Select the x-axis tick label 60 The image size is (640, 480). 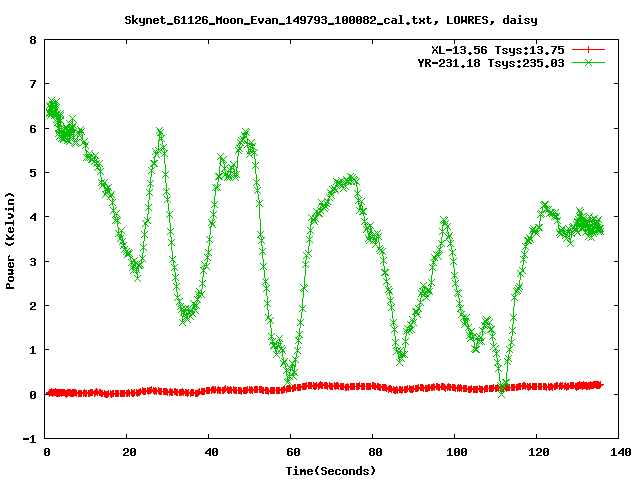coord(291,453)
